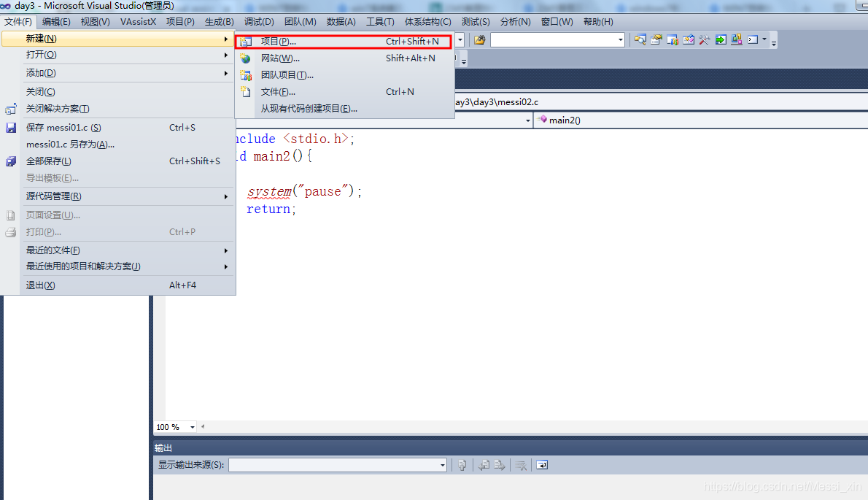Image resolution: width=868 pixels, height=500 pixels.
Task: Click the printer icon beside 打印(P)
Action: 10,232
